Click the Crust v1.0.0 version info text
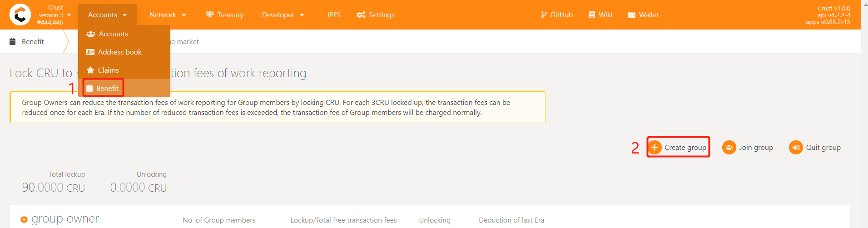Image resolution: width=868 pixels, height=228 pixels. point(833,8)
